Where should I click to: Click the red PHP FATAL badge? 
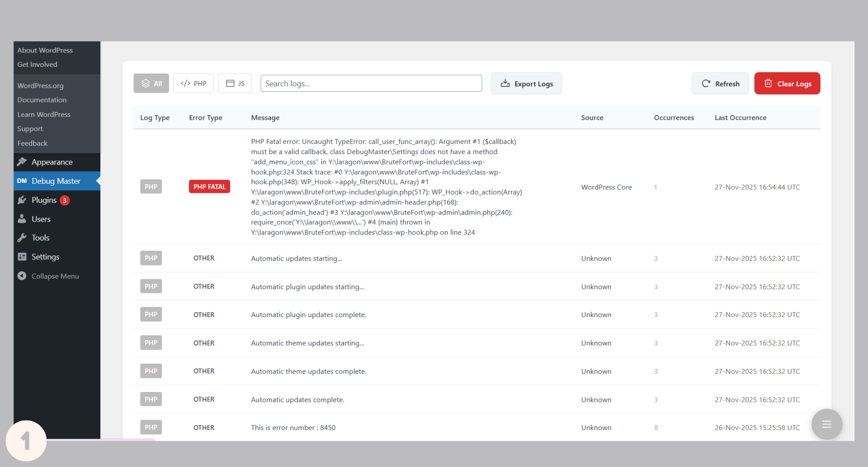tap(209, 187)
